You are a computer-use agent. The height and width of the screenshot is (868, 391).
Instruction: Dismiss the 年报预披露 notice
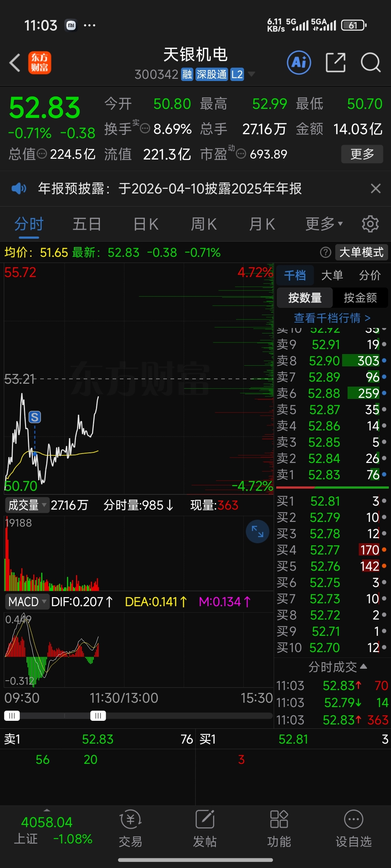(376, 188)
